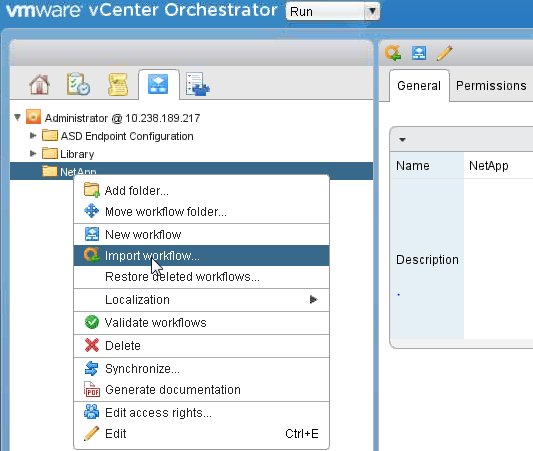The height and width of the screenshot is (451, 533).
Task: Click the Edit access rights users icon
Action: (x=91, y=411)
